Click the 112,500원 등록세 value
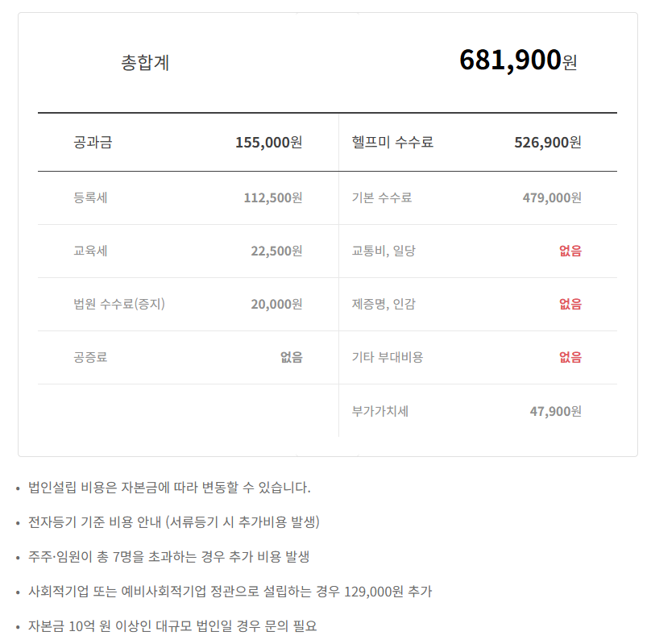 272,197
